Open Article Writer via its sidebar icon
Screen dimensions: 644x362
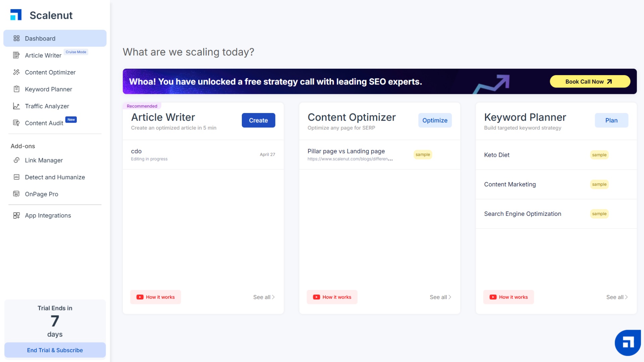(x=16, y=55)
